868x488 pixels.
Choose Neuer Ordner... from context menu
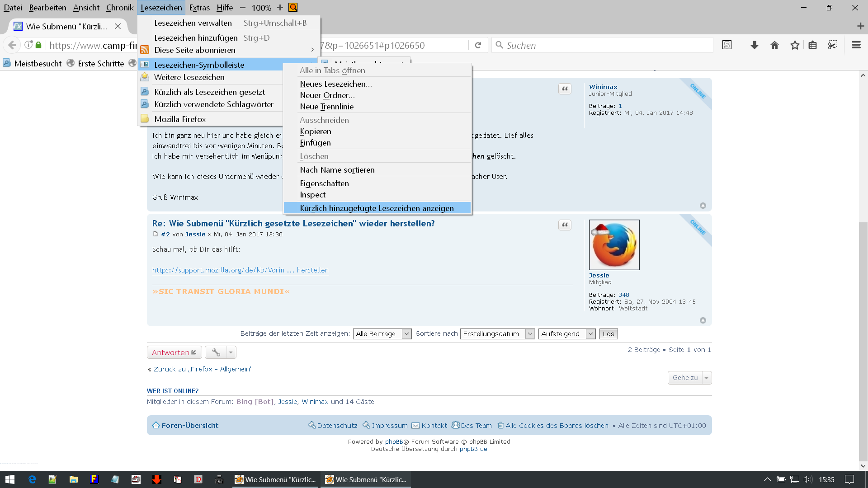327,95
